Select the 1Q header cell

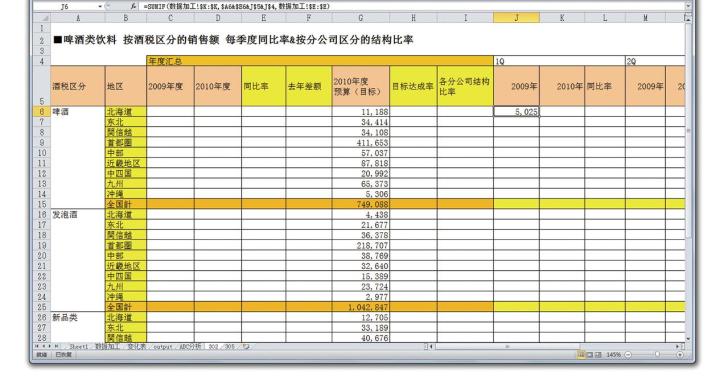pyautogui.click(x=559, y=61)
